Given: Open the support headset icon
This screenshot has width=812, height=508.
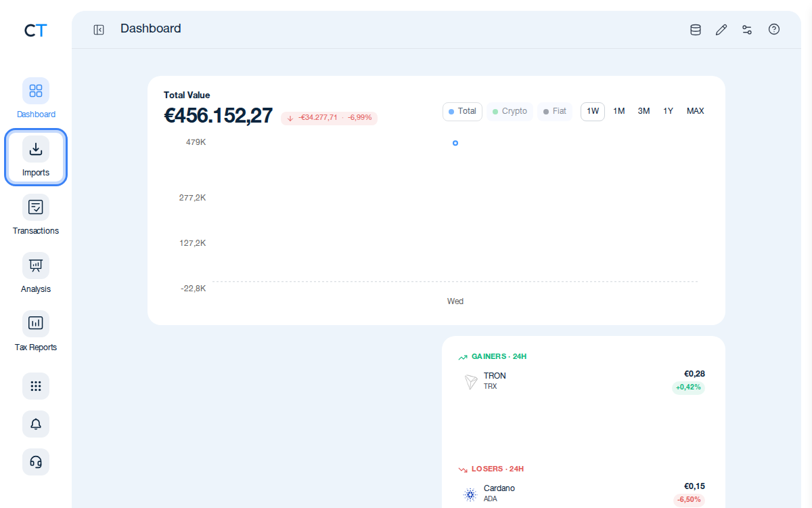Looking at the screenshot, I should 36,462.
